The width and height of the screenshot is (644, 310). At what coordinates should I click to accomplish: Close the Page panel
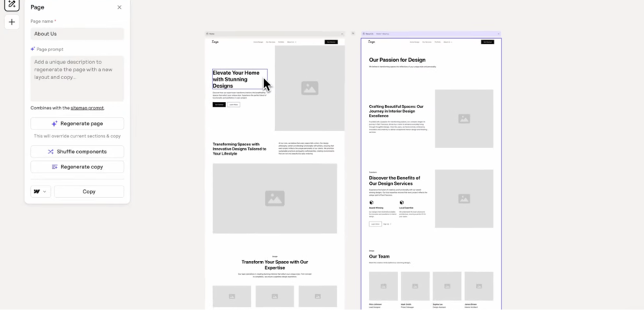(x=119, y=7)
